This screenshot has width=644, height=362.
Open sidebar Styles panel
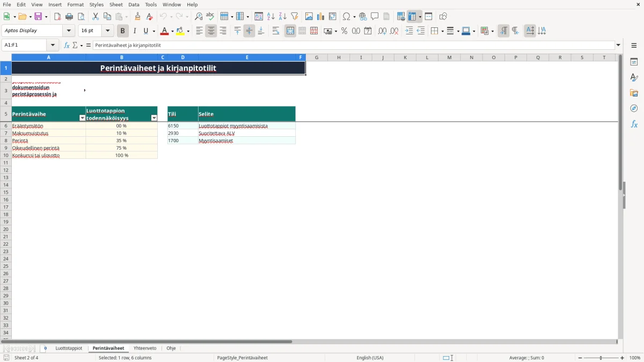pyautogui.click(x=634, y=78)
